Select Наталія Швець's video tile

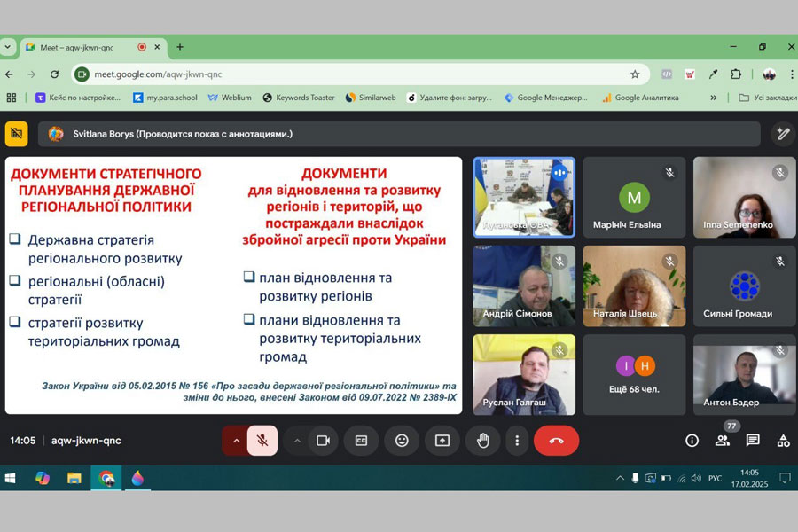click(634, 286)
